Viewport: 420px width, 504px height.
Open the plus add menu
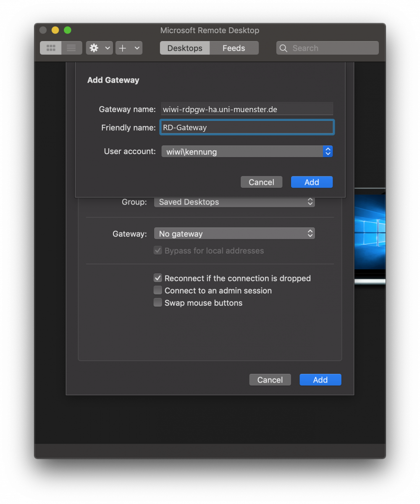coord(123,48)
